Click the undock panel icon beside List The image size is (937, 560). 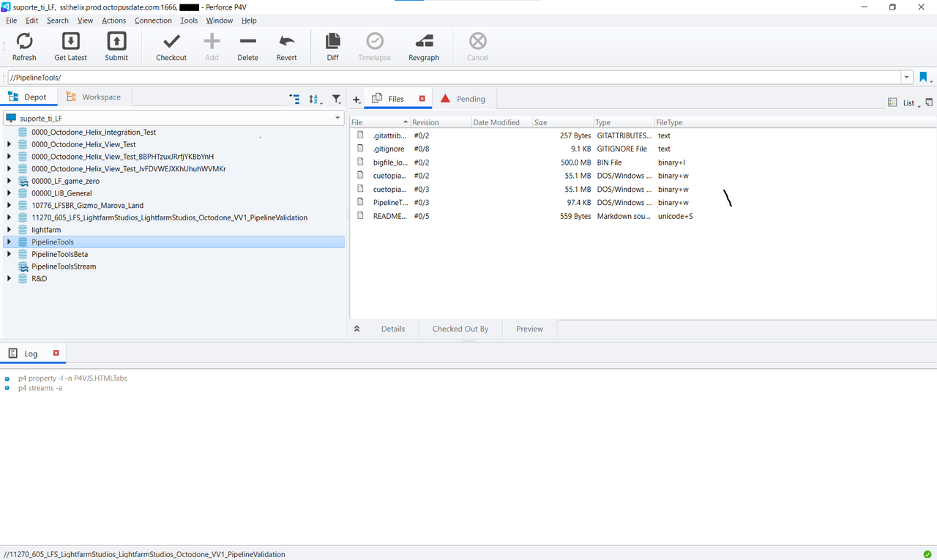(929, 102)
